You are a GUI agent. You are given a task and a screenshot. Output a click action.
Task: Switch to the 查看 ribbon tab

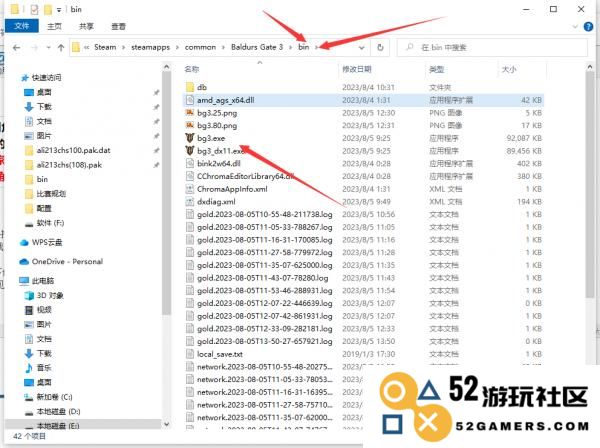click(118, 26)
